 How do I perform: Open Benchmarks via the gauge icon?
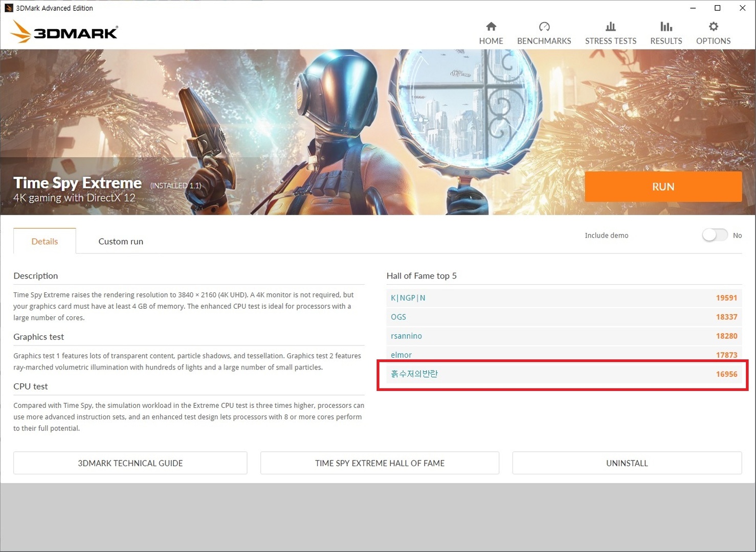click(x=544, y=26)
